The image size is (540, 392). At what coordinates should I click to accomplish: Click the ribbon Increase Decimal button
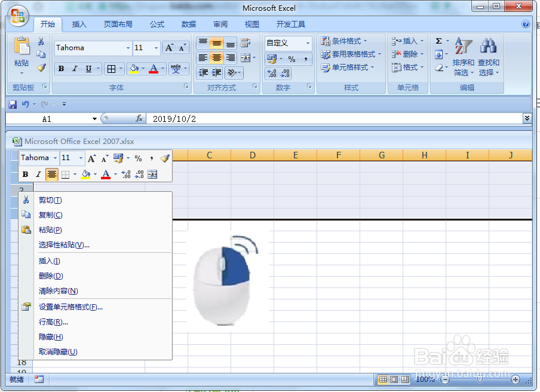tap(272, 73)
